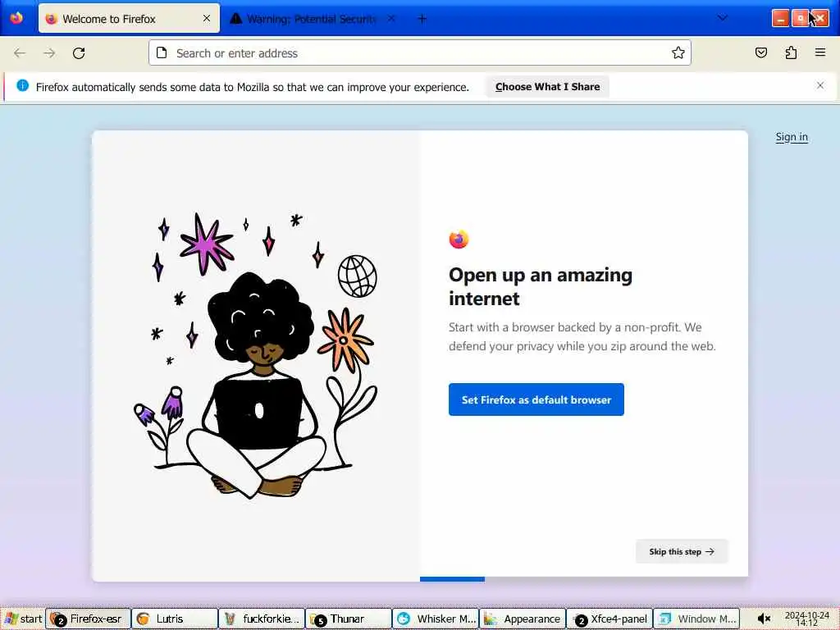Select Firefox-esr in the taskbar
The image size is (840, 630).
[89, 619]
